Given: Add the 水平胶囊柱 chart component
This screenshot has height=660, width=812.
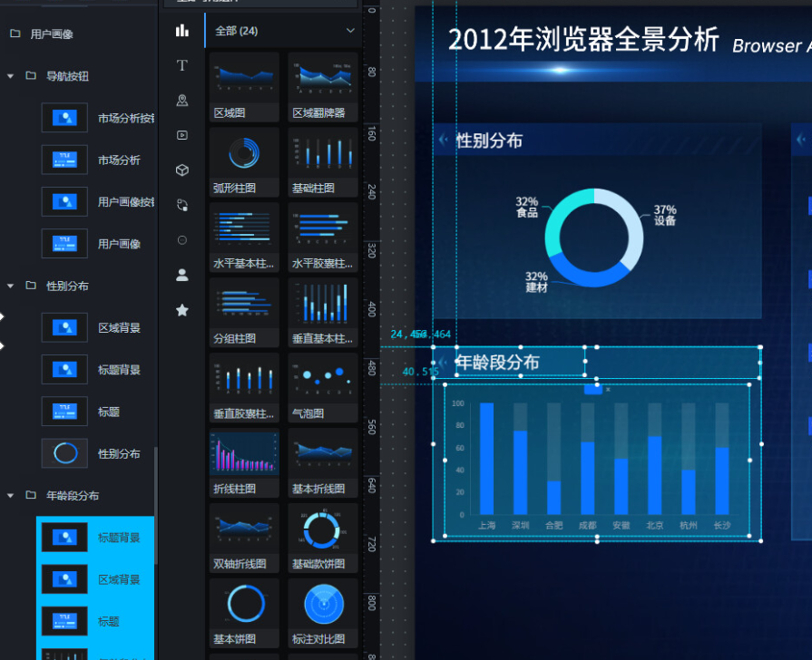Looking at the screenshot, I should click(323, 238).
